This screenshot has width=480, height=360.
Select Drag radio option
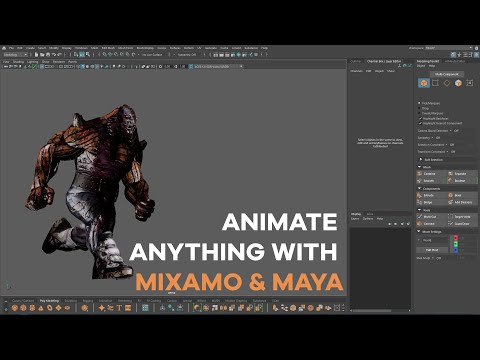click(x=419, y=108)
